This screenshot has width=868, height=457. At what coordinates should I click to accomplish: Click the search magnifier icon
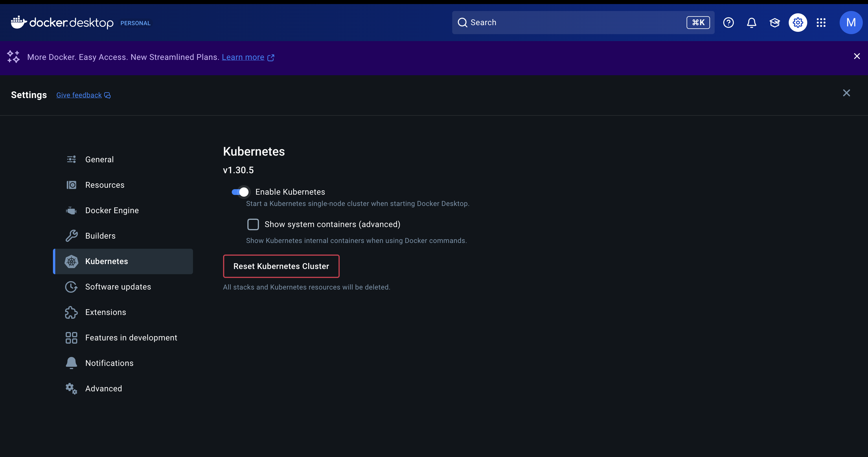(462, 23)
